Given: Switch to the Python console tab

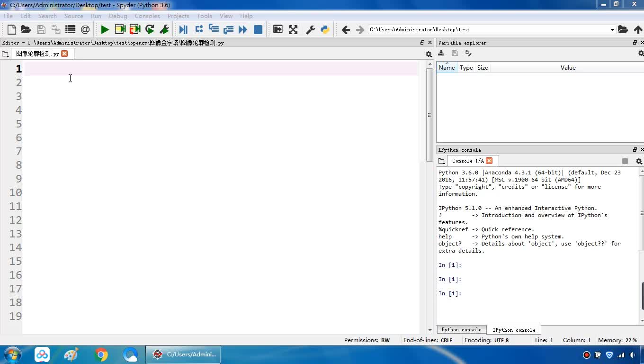Looking at the screenshot, I should pos(461,330).
